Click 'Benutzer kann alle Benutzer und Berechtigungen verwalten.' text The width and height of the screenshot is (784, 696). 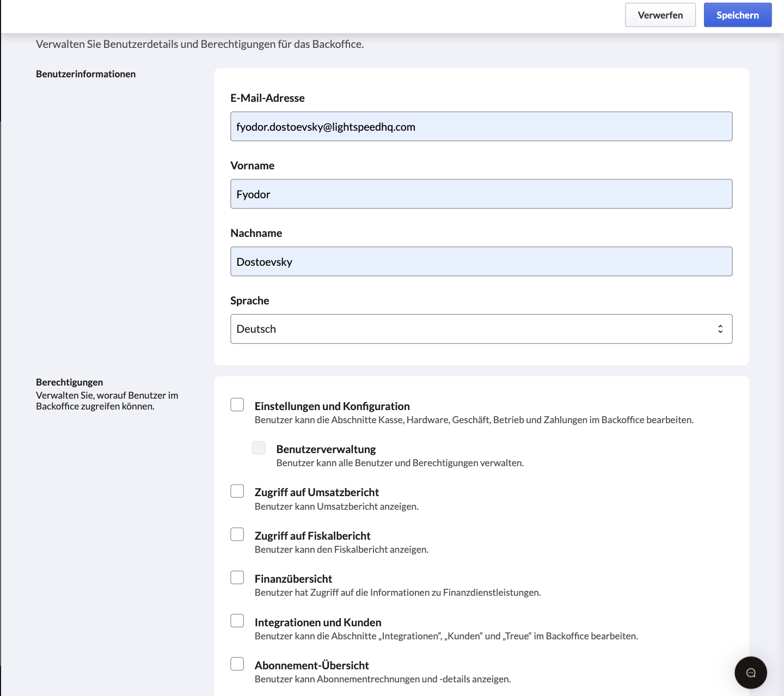pos(400,463)
